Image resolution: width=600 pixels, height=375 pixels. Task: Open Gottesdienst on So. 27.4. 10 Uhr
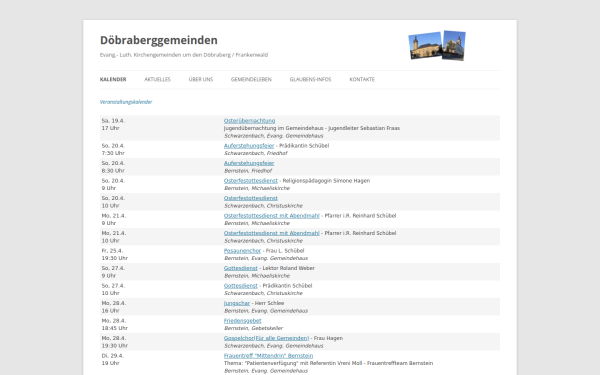(x=241, y=286)
